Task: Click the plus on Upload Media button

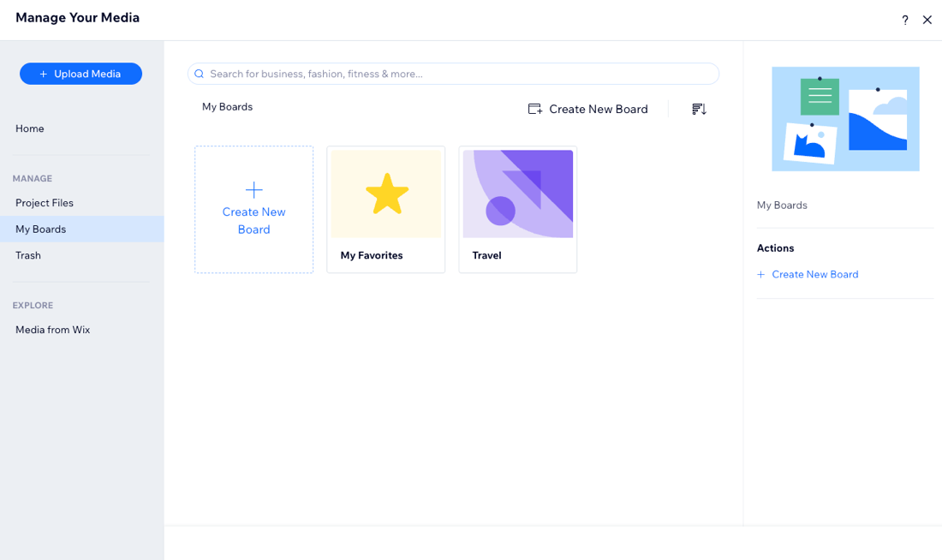Action: coord(45,74)
